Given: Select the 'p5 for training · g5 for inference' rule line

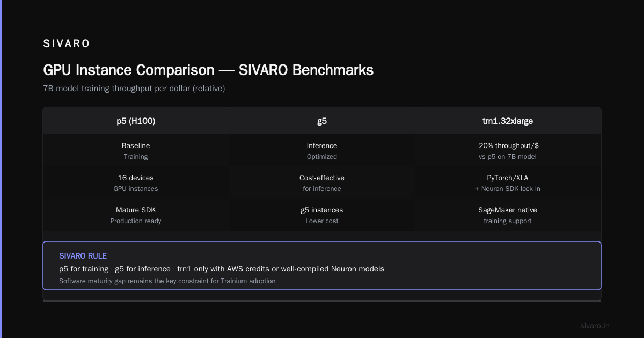Looking at the screenshot, I should (222, 269).
